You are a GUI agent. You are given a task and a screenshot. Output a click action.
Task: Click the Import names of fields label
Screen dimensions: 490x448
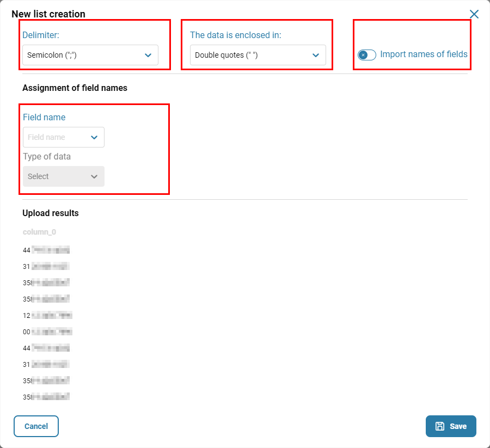point(424,54)
